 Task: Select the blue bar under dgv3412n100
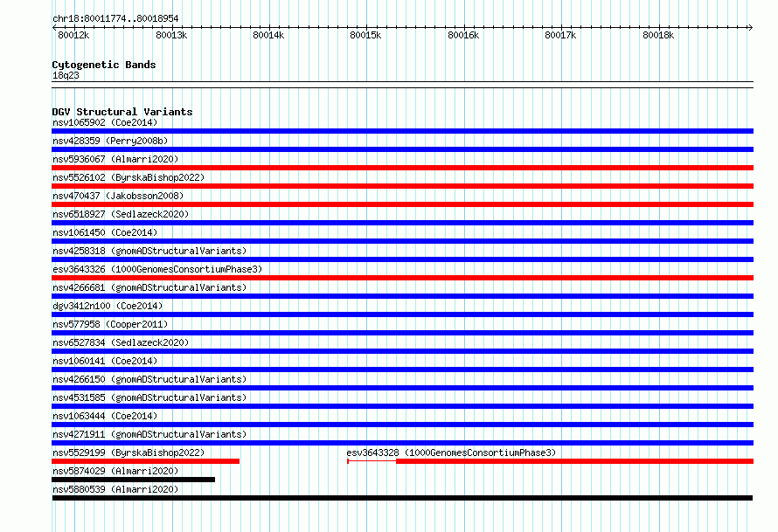click(x=402, y=314)
